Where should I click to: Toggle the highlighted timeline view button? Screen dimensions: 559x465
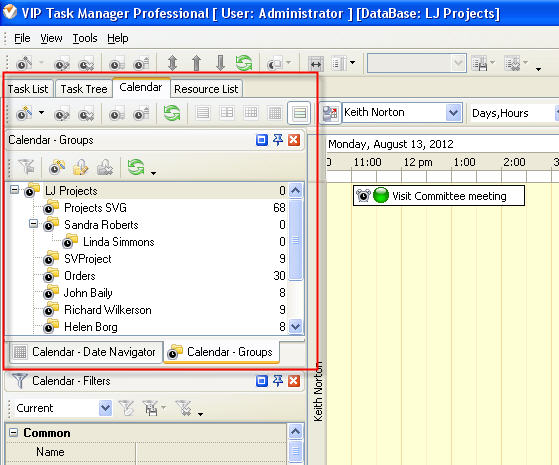pos(299,113)
